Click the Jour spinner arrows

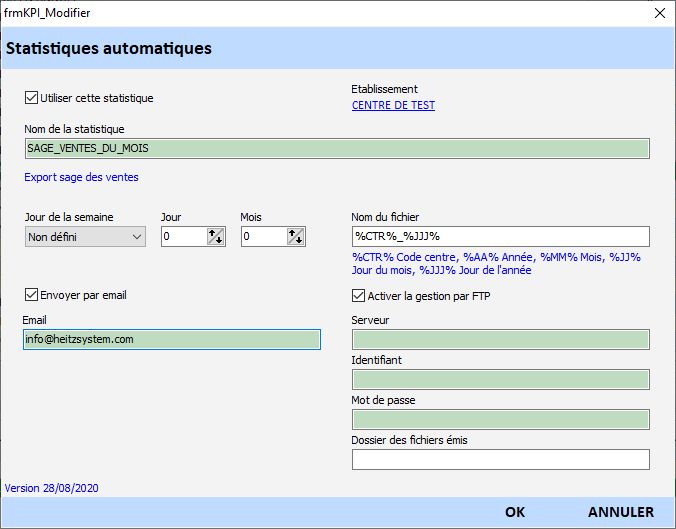(216, 237)
